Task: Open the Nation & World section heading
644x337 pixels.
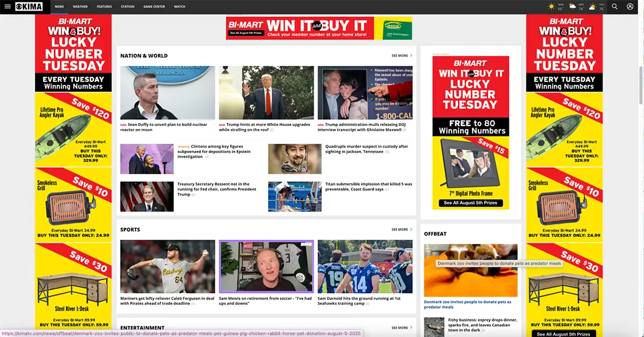Action: 144,56
